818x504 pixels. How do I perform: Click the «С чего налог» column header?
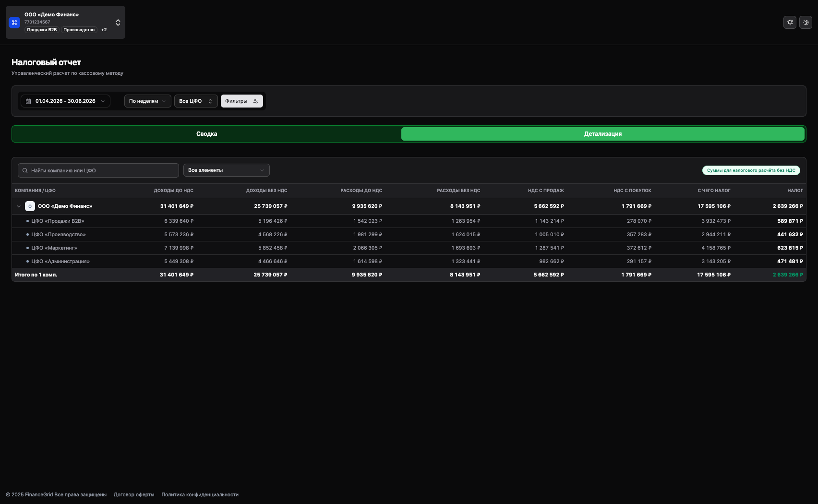tap(714, 191)
